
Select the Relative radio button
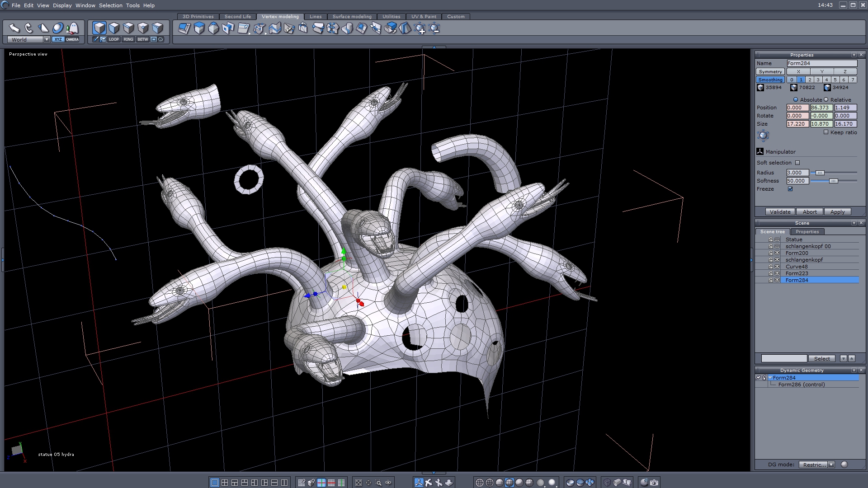[826, 100]
